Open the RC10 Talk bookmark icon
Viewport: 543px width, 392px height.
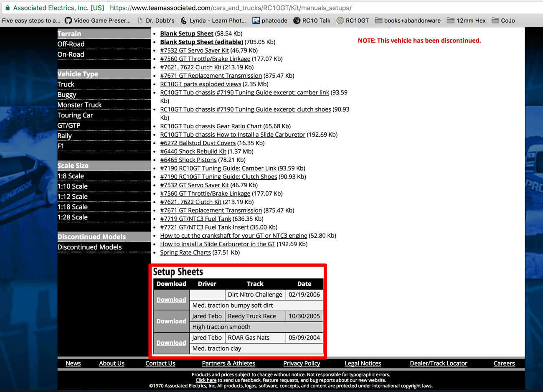[x=297, y=20]
